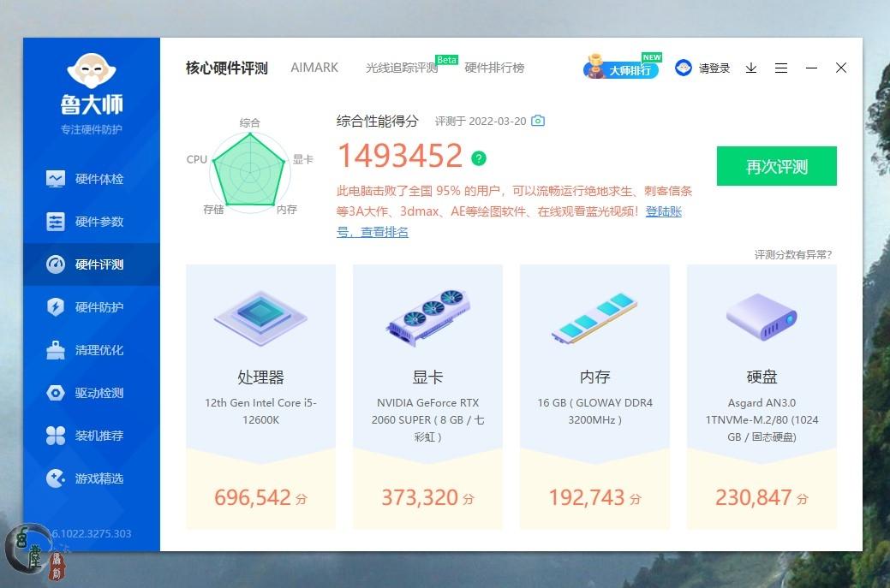890x588 pixels.
Task: Switch to AIMARK tab
Action: click(314, 68)
